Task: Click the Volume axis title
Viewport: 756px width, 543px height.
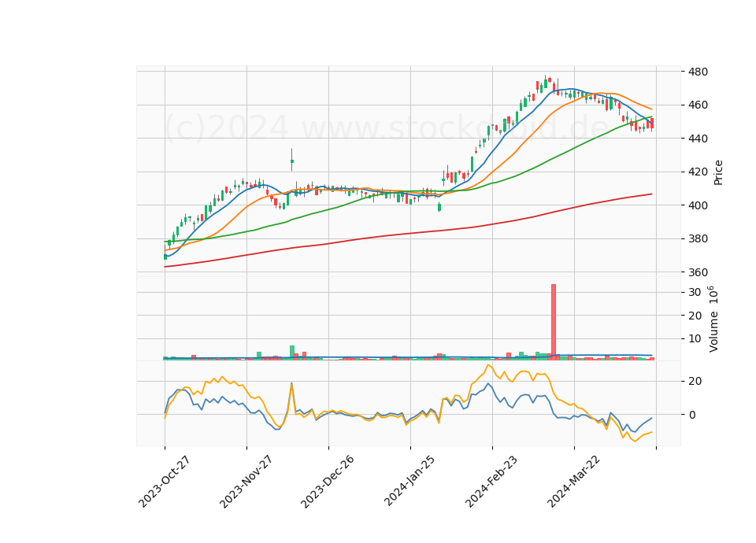Action: pyautogui.click(x=713, y=319)
